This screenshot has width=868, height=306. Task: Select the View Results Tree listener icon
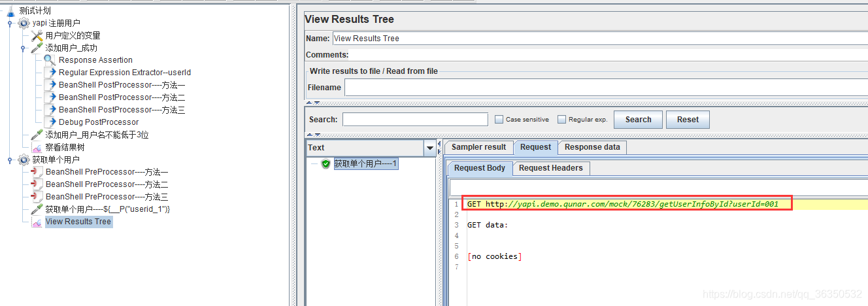click(x=37, y=222)
